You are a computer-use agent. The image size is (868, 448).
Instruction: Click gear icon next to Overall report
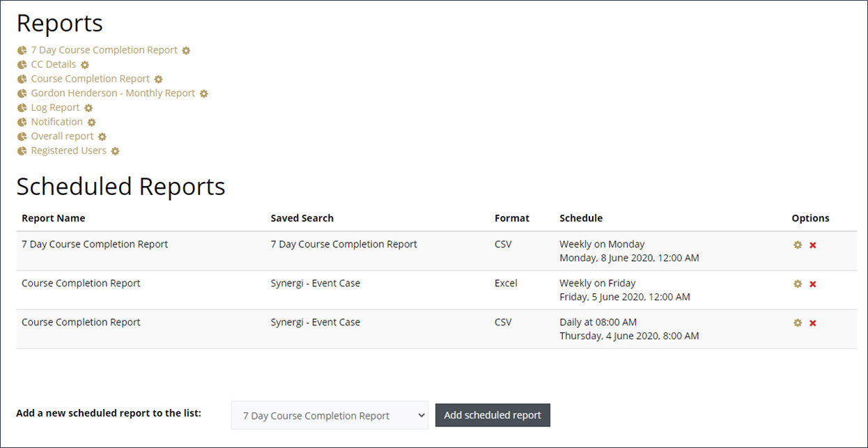pyautogui.click(x=102, y=137)
